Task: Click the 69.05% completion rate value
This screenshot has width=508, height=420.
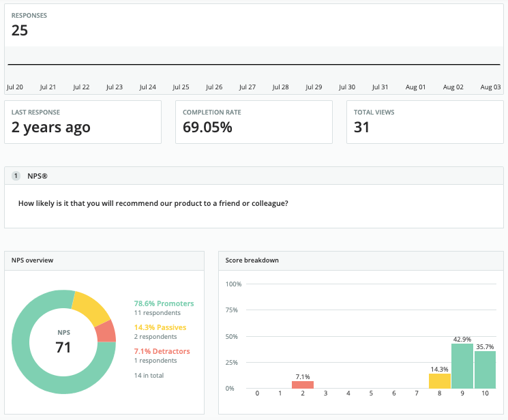Action: pyautogui.click(x=207, y=127)
